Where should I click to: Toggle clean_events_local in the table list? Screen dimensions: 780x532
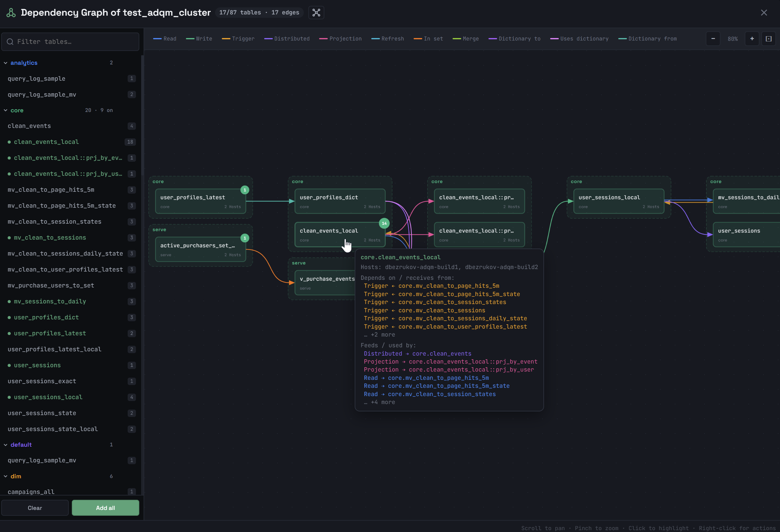point(71,142)
